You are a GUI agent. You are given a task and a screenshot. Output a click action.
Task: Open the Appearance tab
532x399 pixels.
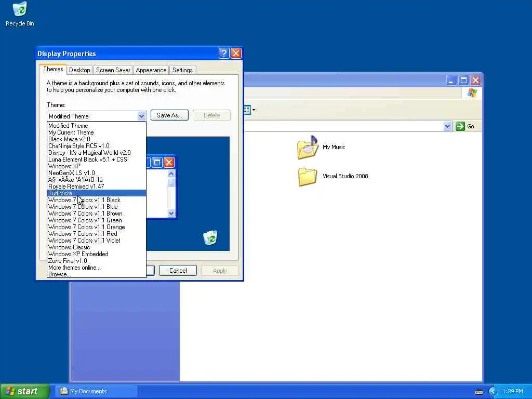tap(151, 70)
